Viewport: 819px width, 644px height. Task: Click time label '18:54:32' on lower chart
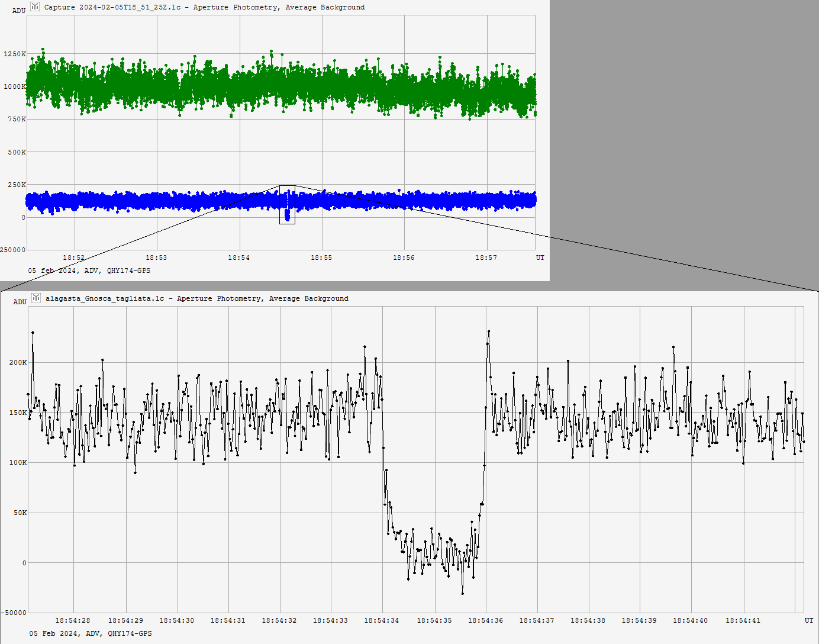(x=279, y=620)
